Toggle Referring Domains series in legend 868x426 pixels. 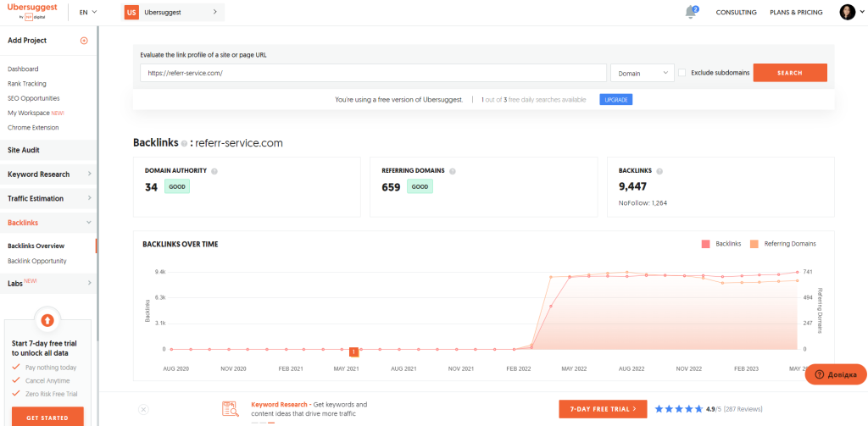pos(782,244)
